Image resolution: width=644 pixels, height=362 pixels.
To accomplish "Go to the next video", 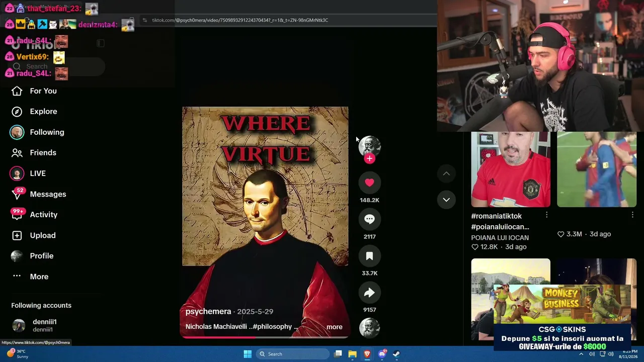I will (446, 200).
